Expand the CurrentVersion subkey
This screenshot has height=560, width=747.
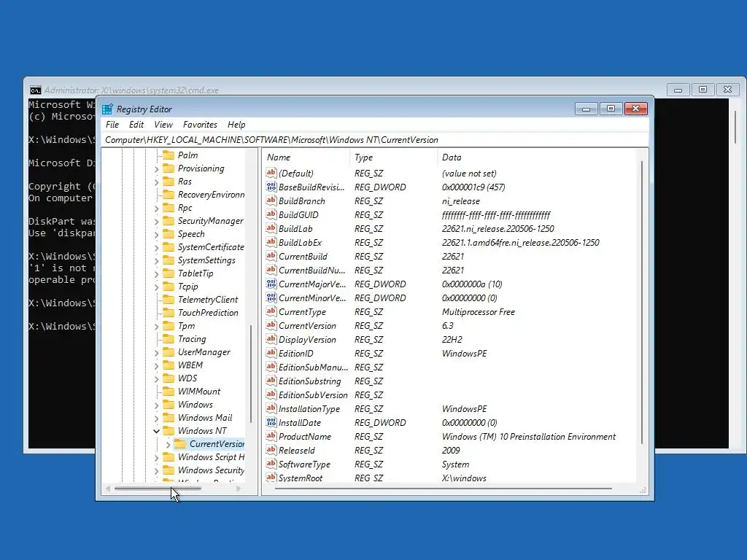(168, 444)
